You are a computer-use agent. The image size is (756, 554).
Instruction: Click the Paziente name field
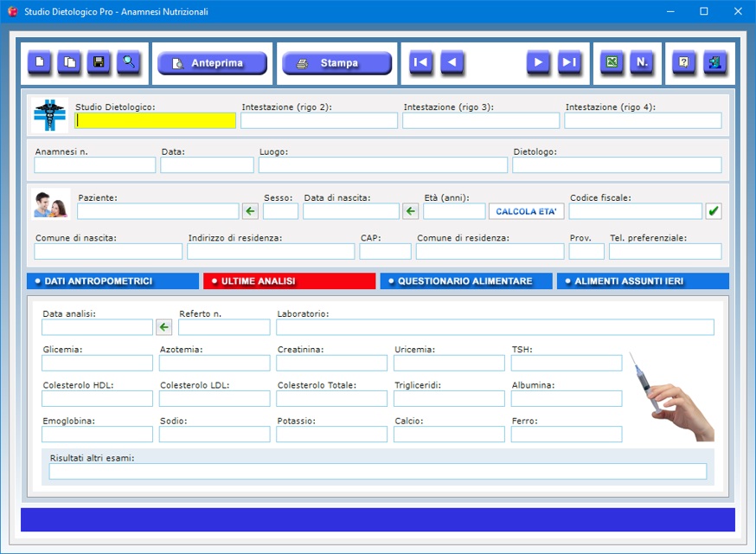(x=158, y=211)
